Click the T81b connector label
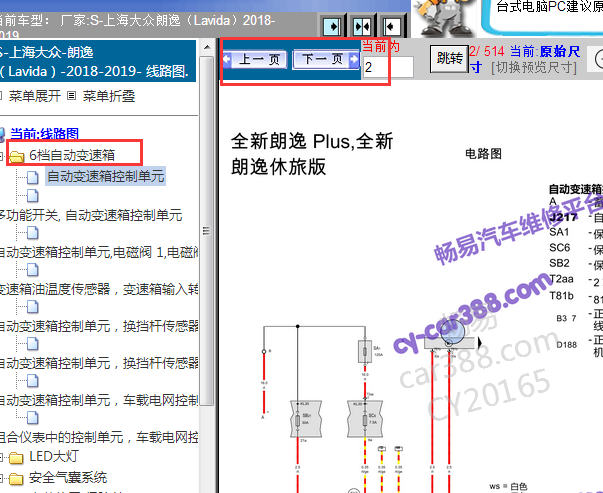Viewport: 603px width, 493px height. (561, 295)
